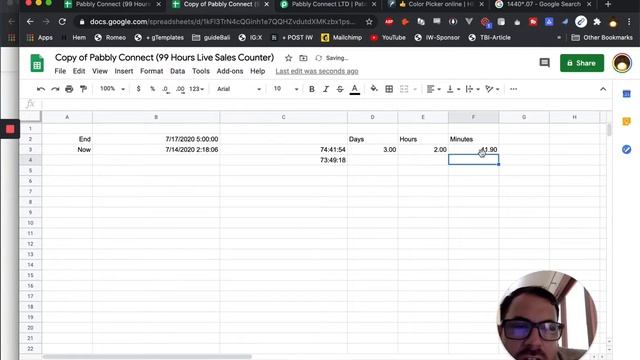Open Keep in side panel
Image resolution: width=640 pixels, height=360 pixels.
[x=627, y=122]
